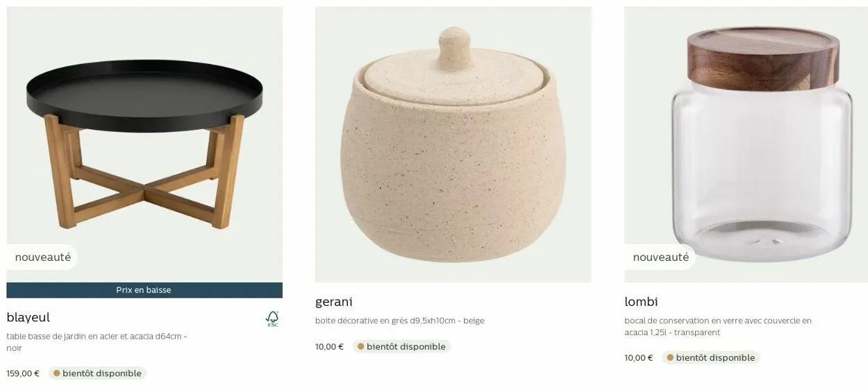Click the orange availability dot for lombi
The image size is (868, 392).
tap(670, 357)
